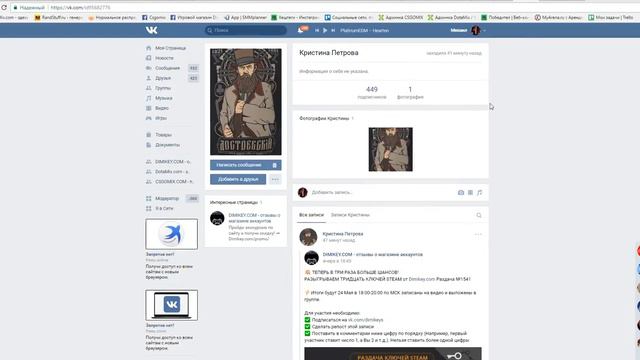Go to Новости in the sidebar
Screen dimensions: 640x360
tap(164, 58)
